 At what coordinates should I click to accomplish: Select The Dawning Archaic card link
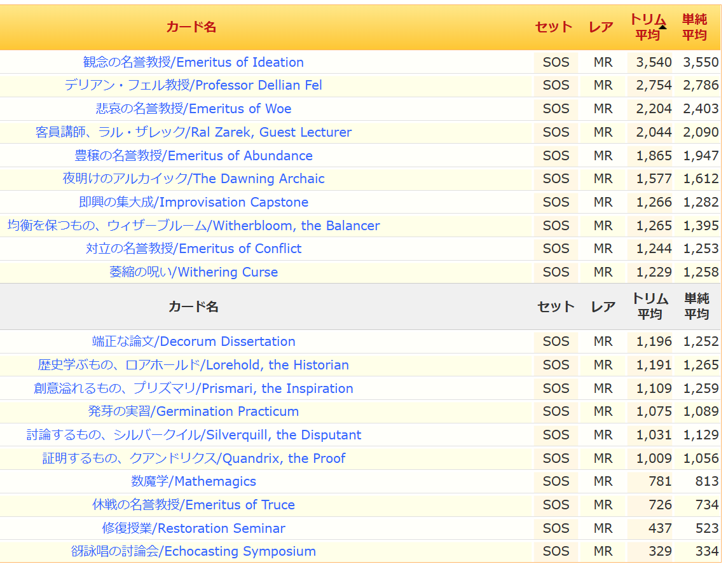click(x=193, y=179)
